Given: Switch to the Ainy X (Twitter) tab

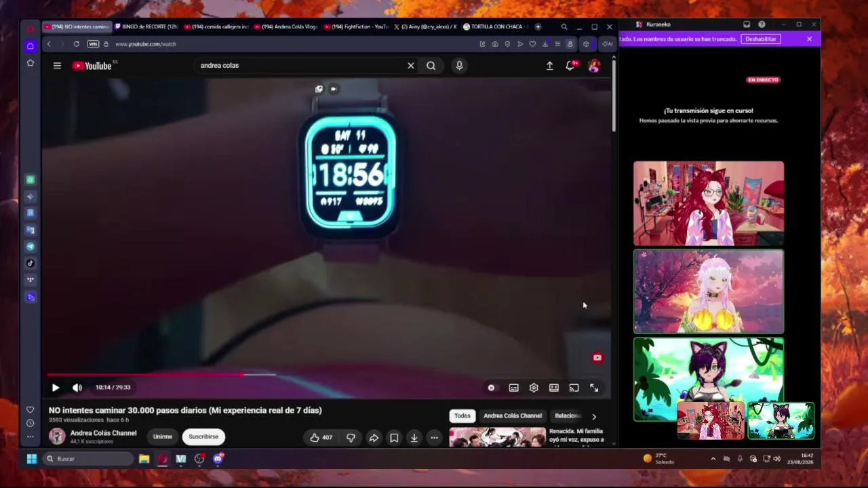Looking at the screenshot, I should (x=426, y=27).
